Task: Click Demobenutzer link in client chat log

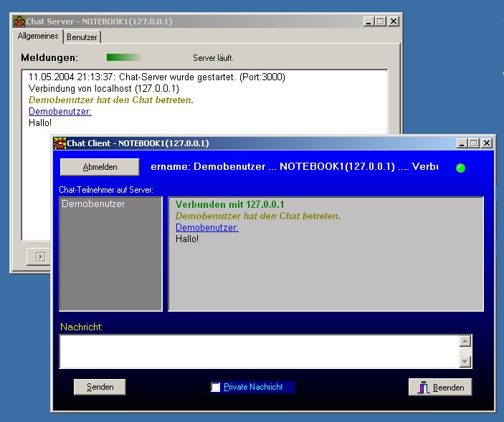Action: click(206, 227)
